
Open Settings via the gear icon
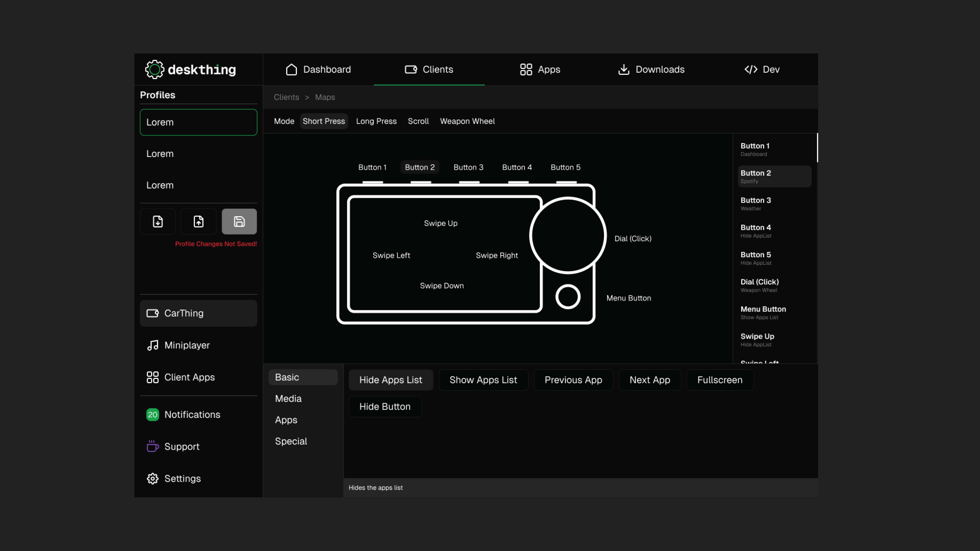point(152,478)
